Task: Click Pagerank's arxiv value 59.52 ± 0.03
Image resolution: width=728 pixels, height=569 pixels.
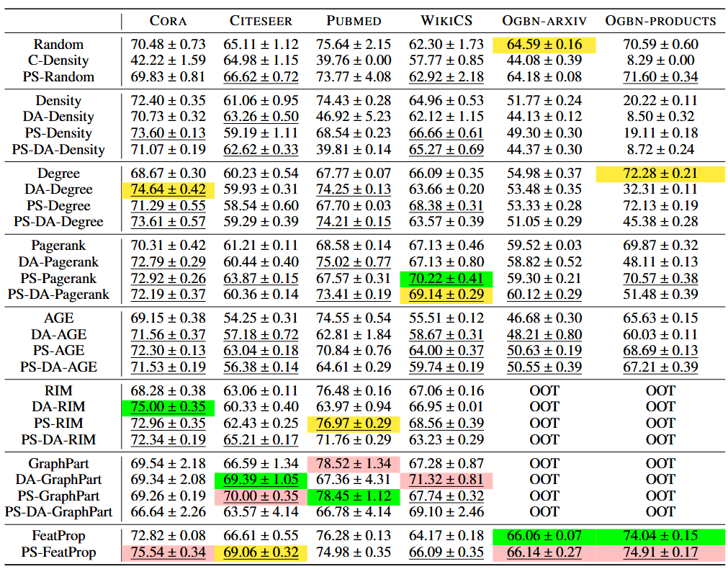Action: [x=544, y=246]
